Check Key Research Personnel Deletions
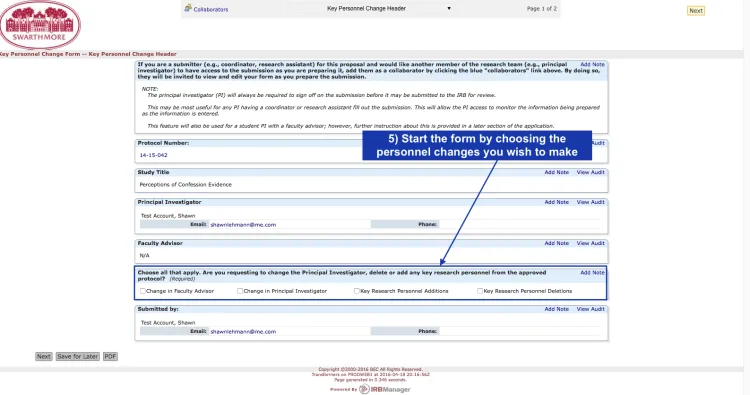Viewport: 750px width, 395px height. (x=480, y=291)
